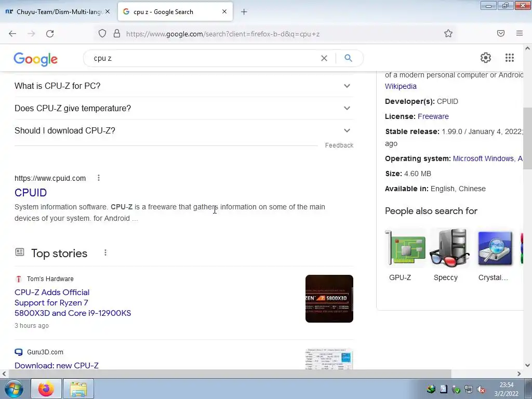Viewport: 532px width, 399px height.
Task: Open a new tab
Action: (x=244, y=12)
